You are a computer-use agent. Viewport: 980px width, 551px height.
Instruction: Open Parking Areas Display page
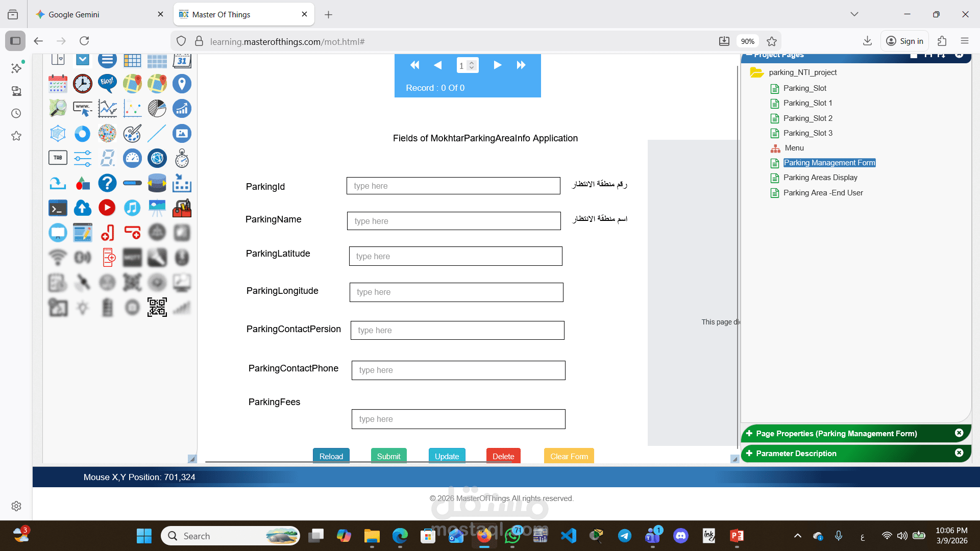(x=820, y=178)
